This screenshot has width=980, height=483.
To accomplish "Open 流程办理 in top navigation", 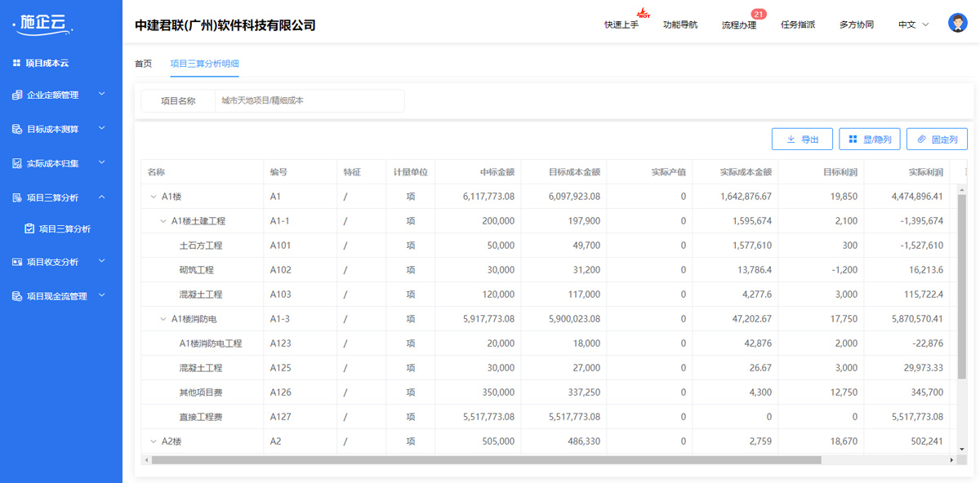I will [738, 25].
